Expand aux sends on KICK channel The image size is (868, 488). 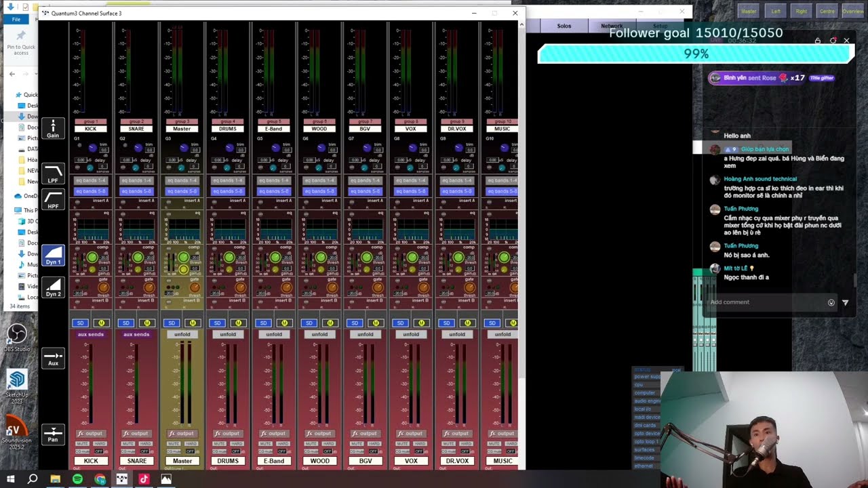pyautogui.click(x=91, y=334)
